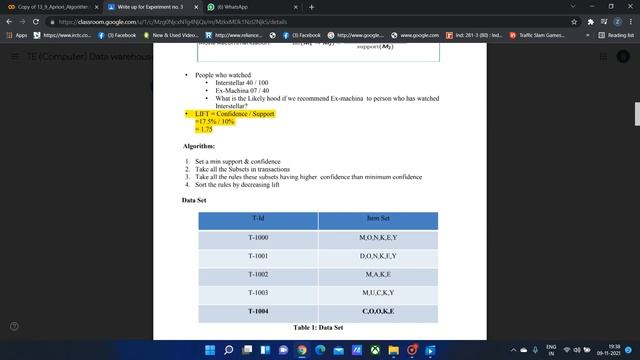The height and width of the screenshot is (360, 640).
Task: Open the media control icon in the toolbar
Action: [x=604, y=22]
